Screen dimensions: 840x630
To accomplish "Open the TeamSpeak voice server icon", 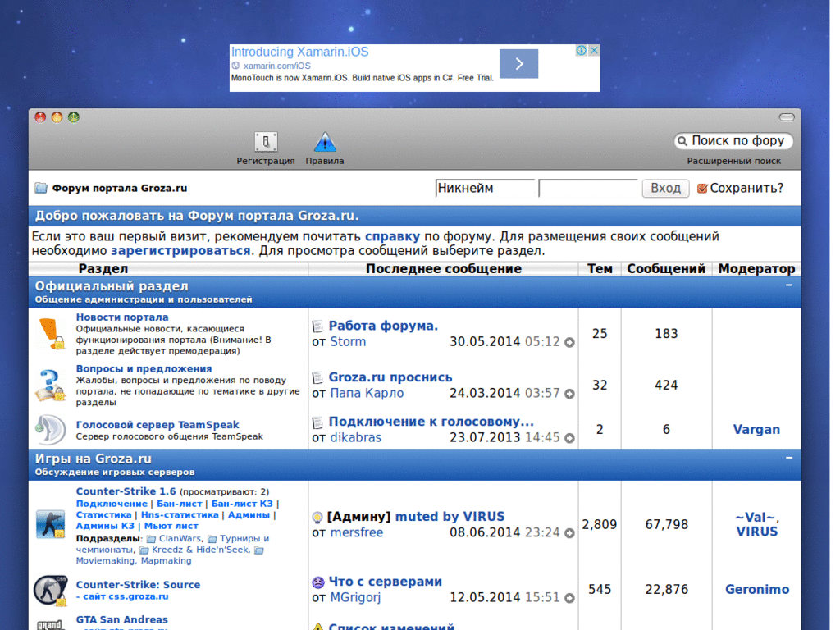I will (x=50, y=430).
